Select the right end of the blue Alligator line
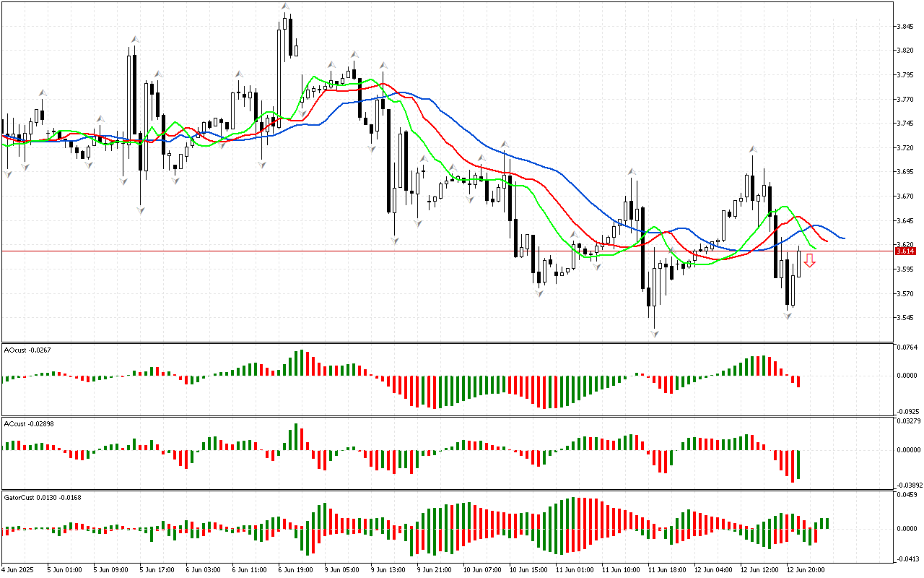 tap(843, 238)
